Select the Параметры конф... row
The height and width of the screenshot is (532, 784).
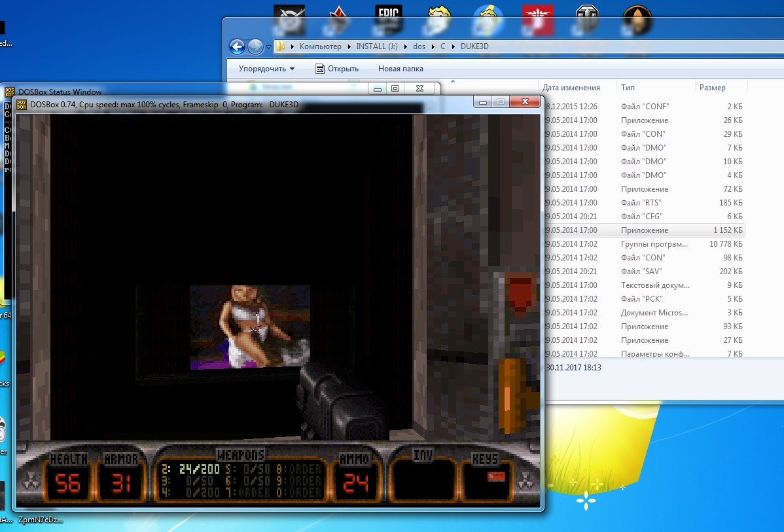coord(644,353)
